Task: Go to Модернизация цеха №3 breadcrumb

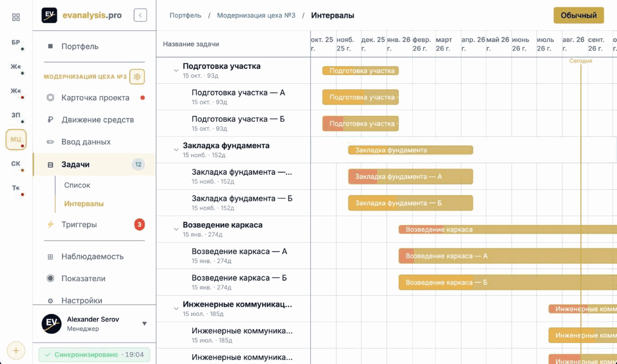Action: click(x=256, y=15)
